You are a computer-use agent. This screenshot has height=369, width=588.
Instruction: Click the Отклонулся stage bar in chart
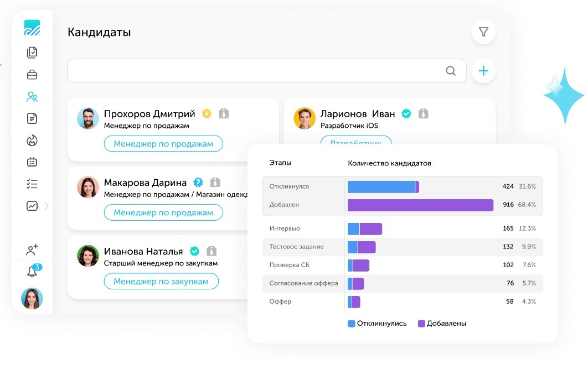coord(382,186)
